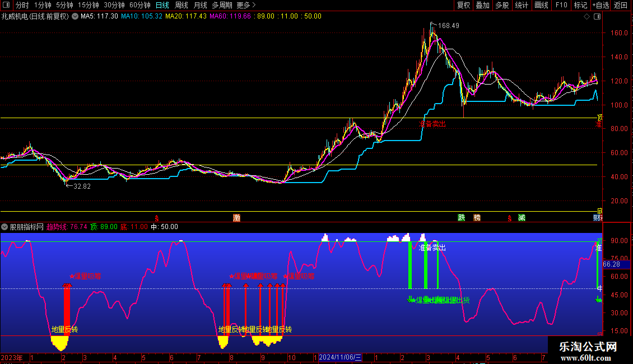Click the MA20: 117.43 value
Viewport: 633px width, 364px height.
click(x=186, y=17)
